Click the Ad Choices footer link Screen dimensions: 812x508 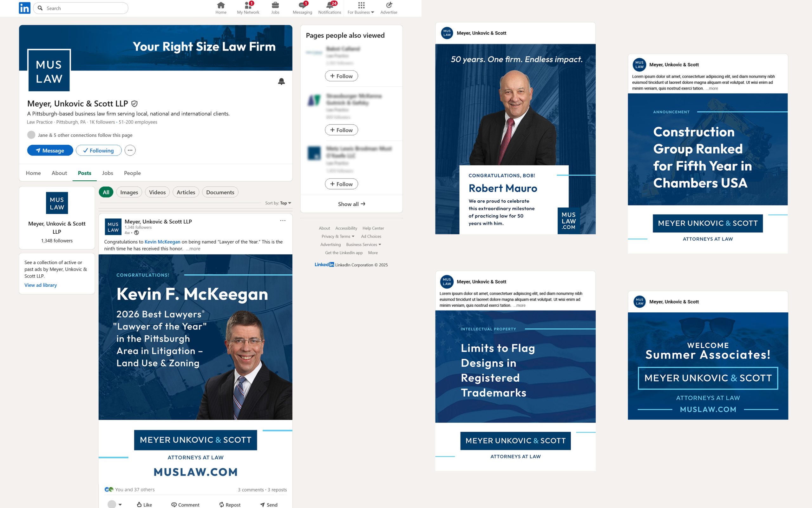pos(371,236)
